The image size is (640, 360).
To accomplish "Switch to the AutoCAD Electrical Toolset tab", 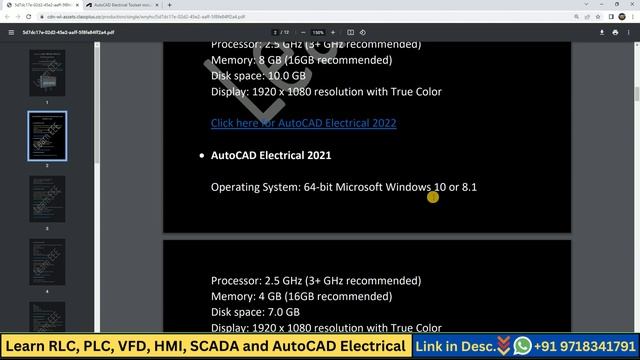I will [x=122, y=5].
